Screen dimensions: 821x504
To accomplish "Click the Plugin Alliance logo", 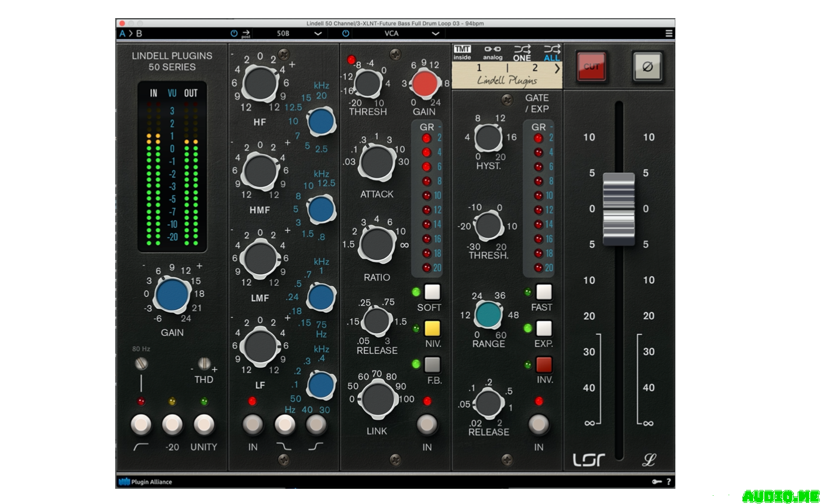I will click(145, 482).
